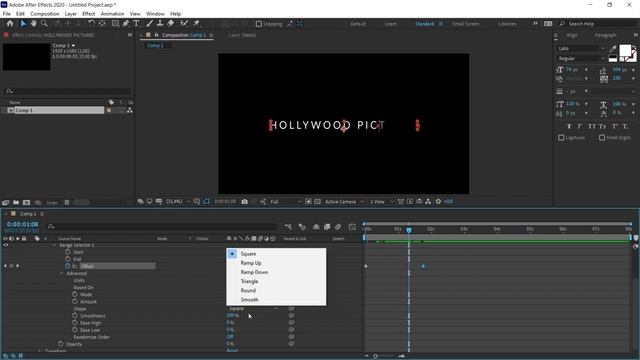
Task: Select the Eraser tool
Action: [171, 24]
